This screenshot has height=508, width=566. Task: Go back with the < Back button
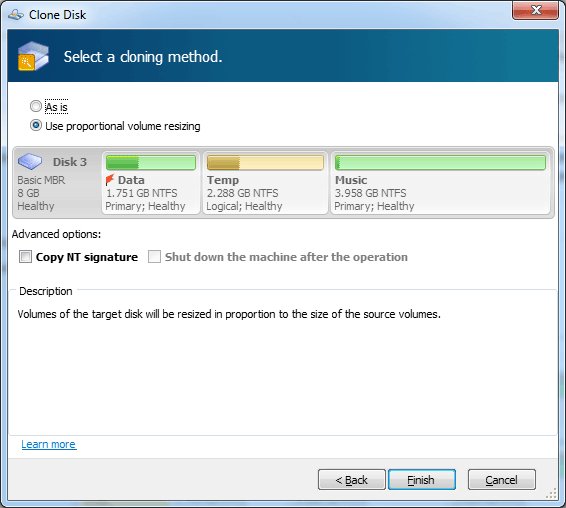352,480
